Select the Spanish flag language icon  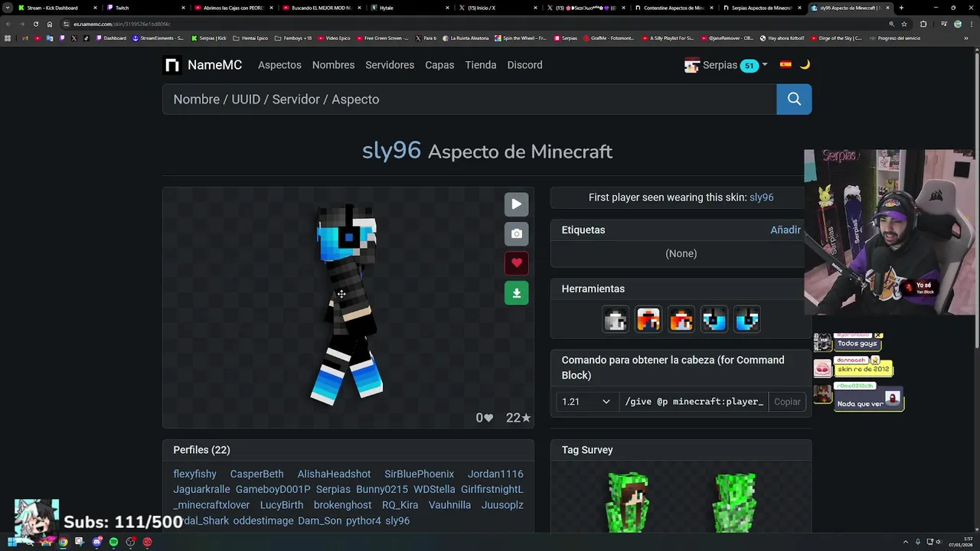(x=786, y=65)
